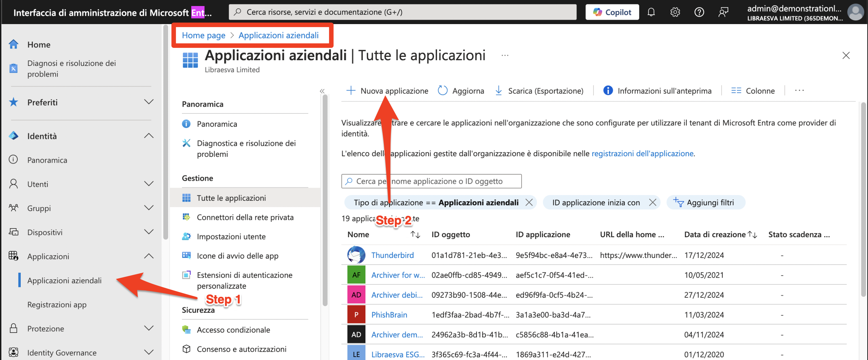This screenshot has height=360, width=868.
Task: Click the Accesso condizionale icon
Action: (x=186, y=330)
